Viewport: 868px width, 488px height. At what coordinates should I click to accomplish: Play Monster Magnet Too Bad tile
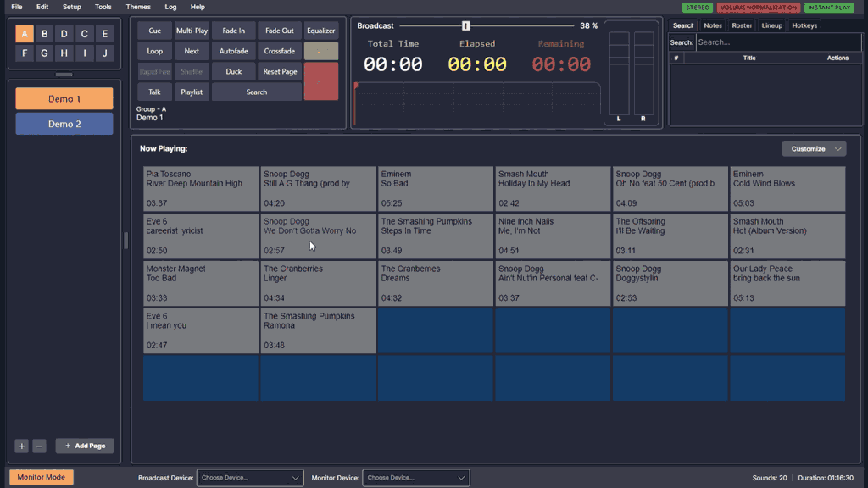coord(200,283)
